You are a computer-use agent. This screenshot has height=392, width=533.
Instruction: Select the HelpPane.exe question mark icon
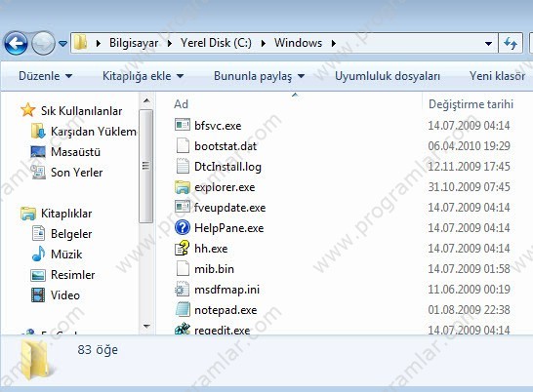183,227
